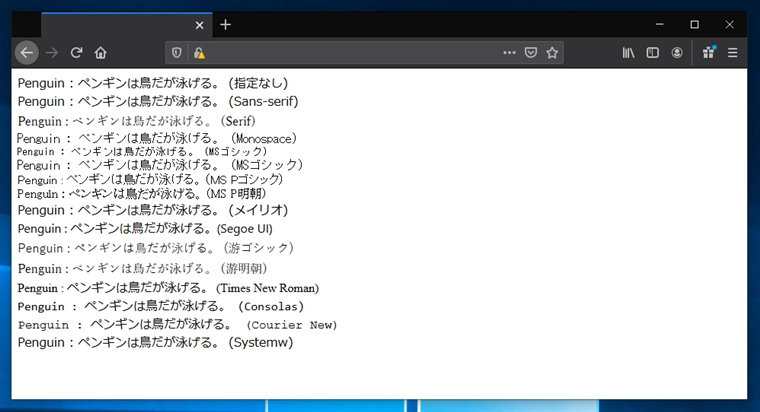Click the line labeled (Segoe UI)
The height and width of the screenshot is (412, 760).
pyautogui.click(x=145, y=229)
